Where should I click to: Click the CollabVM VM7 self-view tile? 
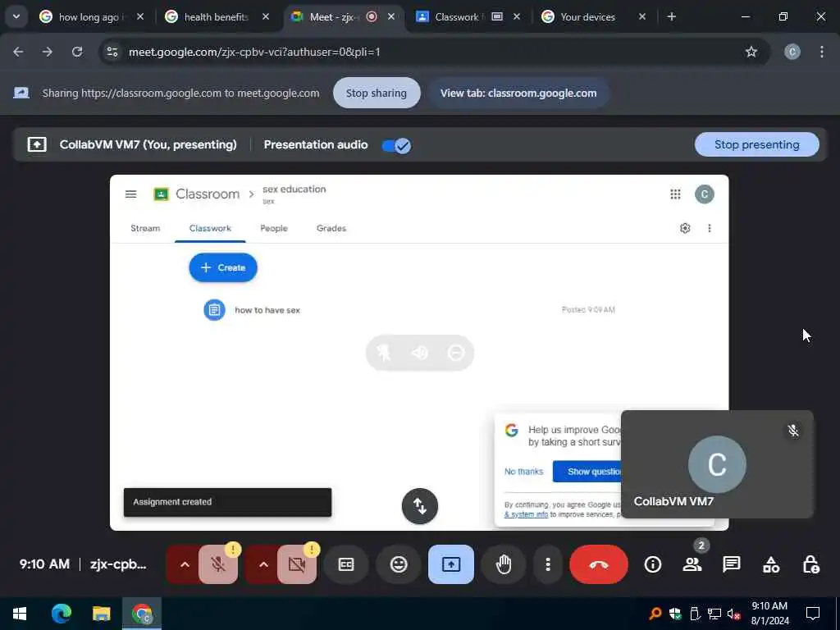pyautogui.click(x=717, y=464)
